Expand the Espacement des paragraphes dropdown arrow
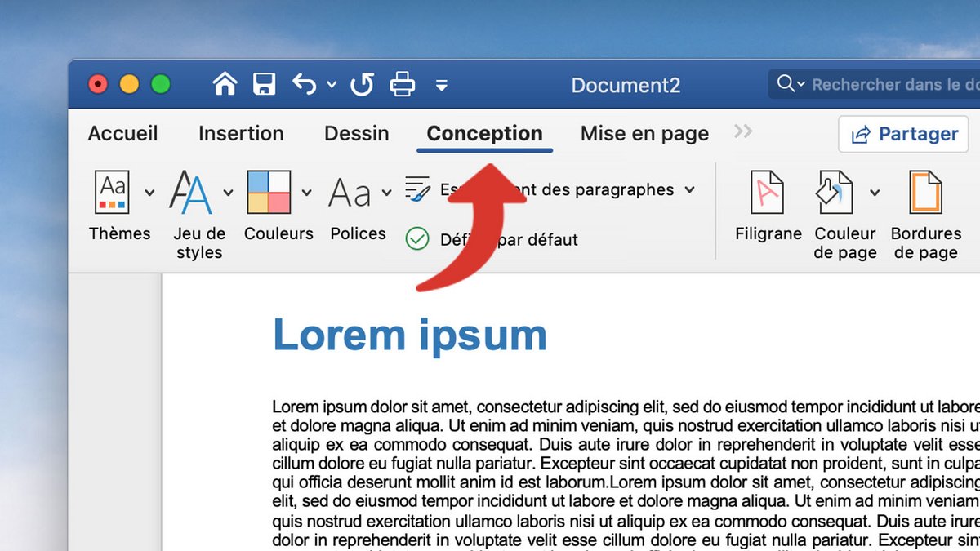980x551 pixels. (690, 189)
